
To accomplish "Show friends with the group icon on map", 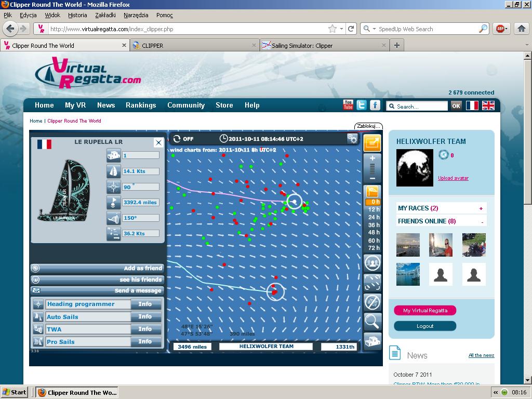I will [372, 263].
